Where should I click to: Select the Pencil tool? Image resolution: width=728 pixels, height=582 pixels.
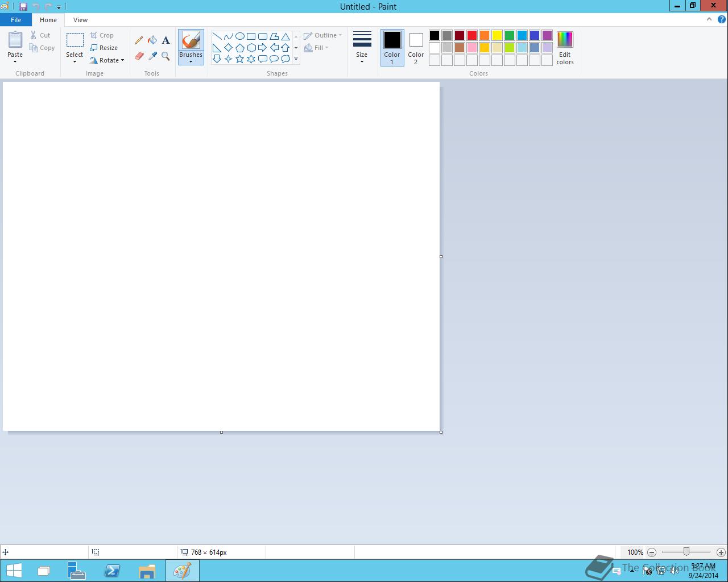pos(139,40)
